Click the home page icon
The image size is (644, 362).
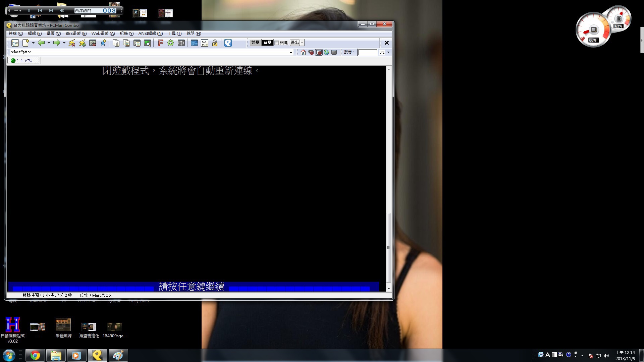click(303, 52)
